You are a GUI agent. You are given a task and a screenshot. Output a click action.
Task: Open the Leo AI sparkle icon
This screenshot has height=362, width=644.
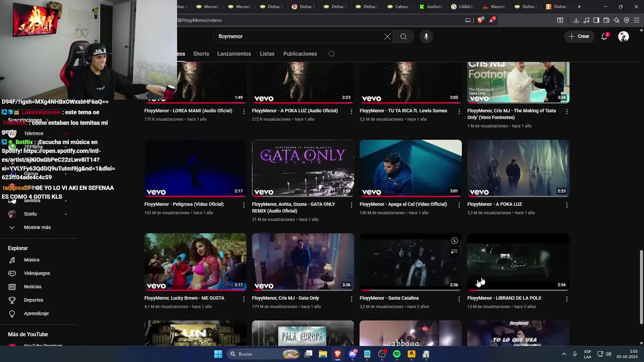click(616, 20)
